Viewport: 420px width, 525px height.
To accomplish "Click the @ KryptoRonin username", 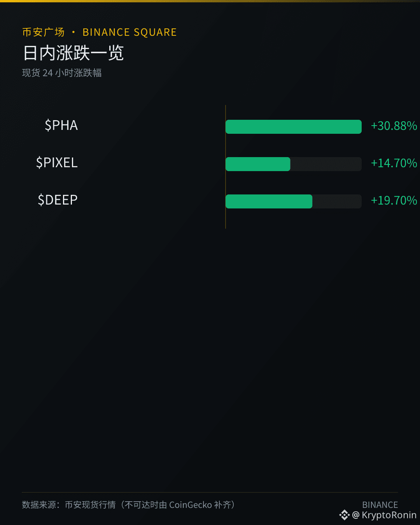I will [384, 515].
